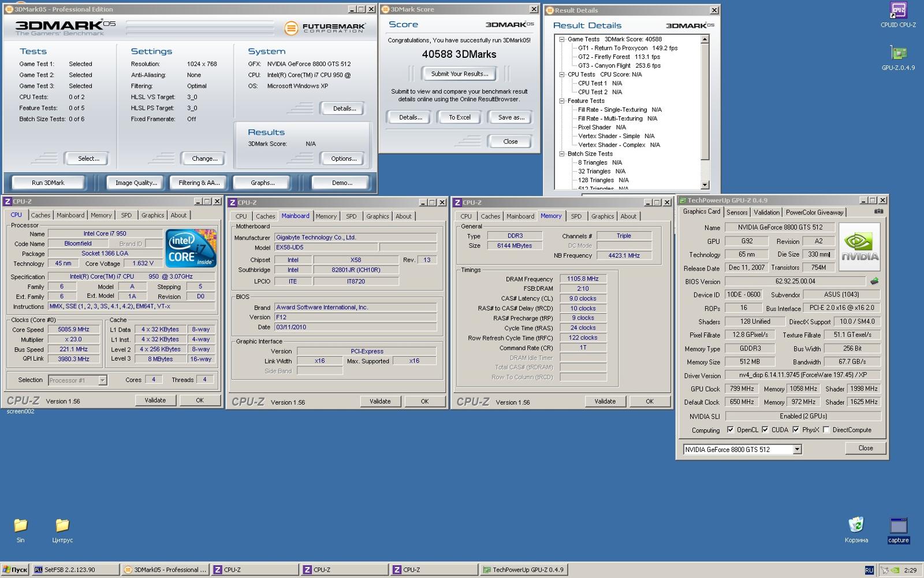Open the Processor #1 selection dropdown

click(x=102, y=380)
